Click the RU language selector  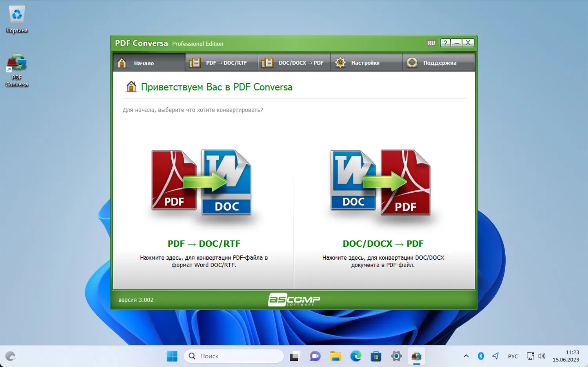431,43
